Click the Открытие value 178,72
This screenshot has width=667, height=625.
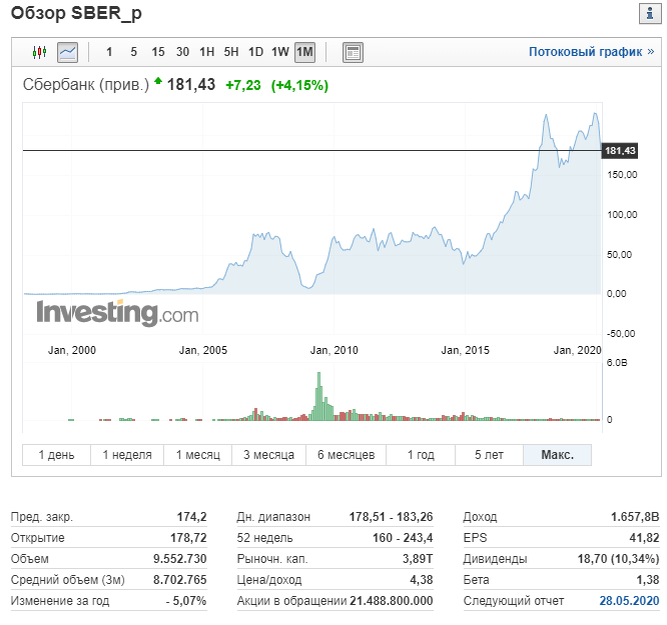click(x=188, y=538)
